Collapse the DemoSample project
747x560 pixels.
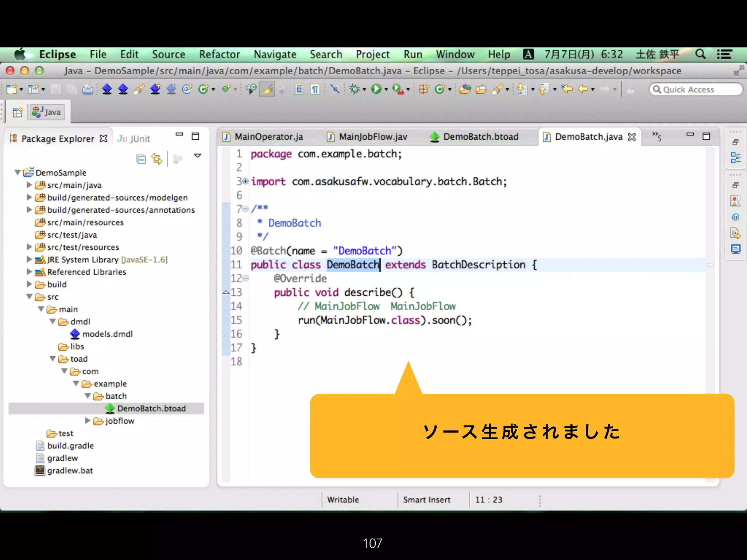tap(17, 172)
